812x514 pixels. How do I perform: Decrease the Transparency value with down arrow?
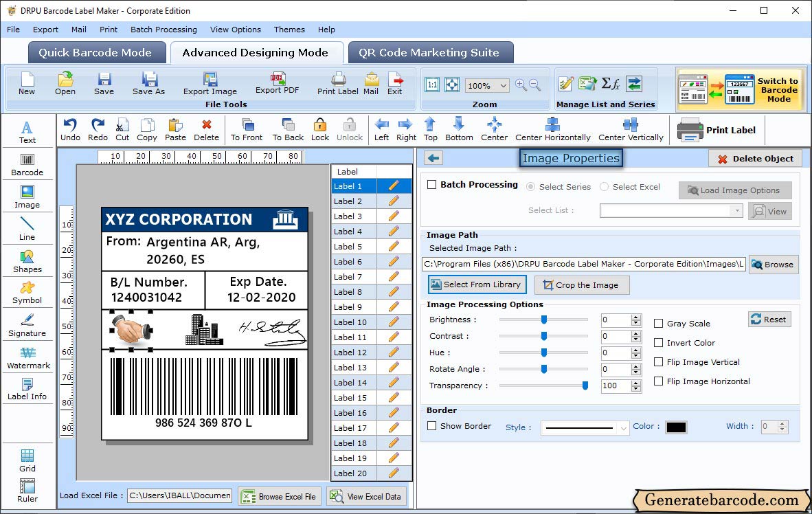click(636, 389)
